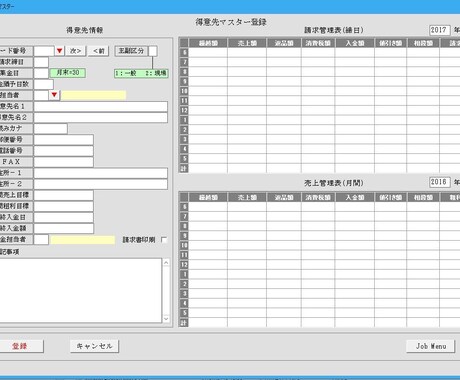Click the scroll down arrow of notes box
The width and height of the screenshot is (460, 380).
click(166, 319)
